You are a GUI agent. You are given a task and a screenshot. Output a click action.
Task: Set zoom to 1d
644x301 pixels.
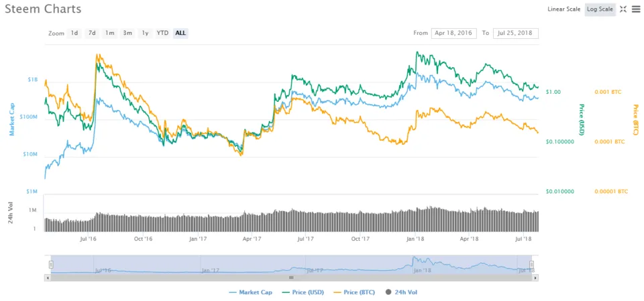(74, 33)
